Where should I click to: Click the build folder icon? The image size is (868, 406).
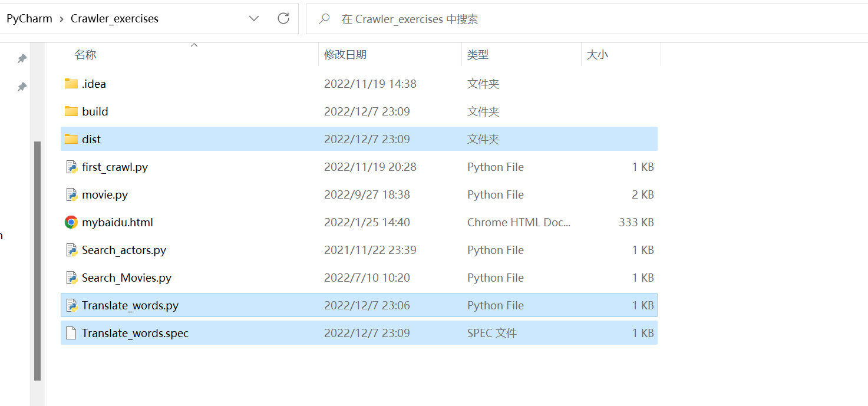pyautogui.click(x=71, y=111)
